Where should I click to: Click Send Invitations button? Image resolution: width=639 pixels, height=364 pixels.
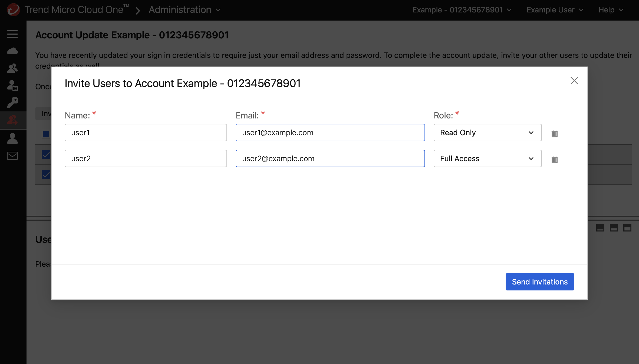click(x=540, y=282)
